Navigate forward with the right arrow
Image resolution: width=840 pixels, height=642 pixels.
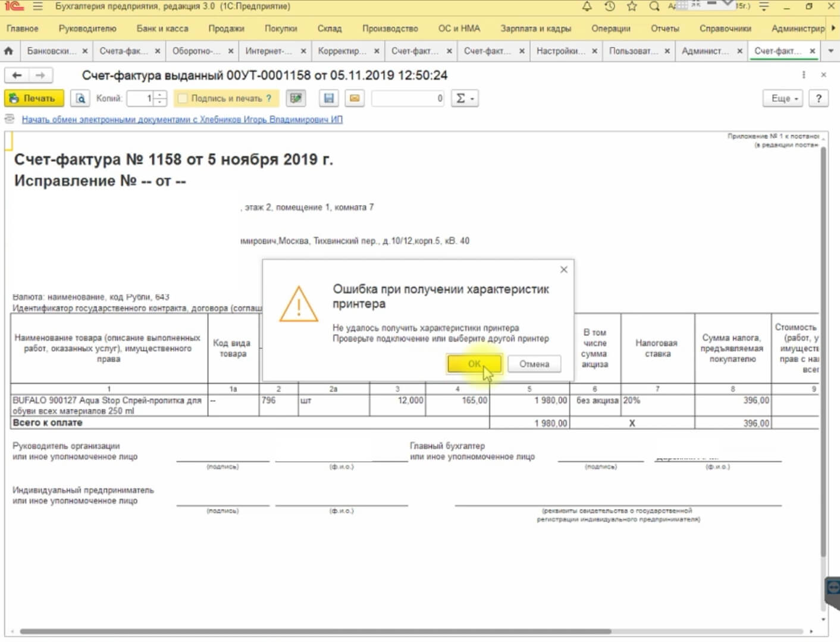tap(40, 75)
